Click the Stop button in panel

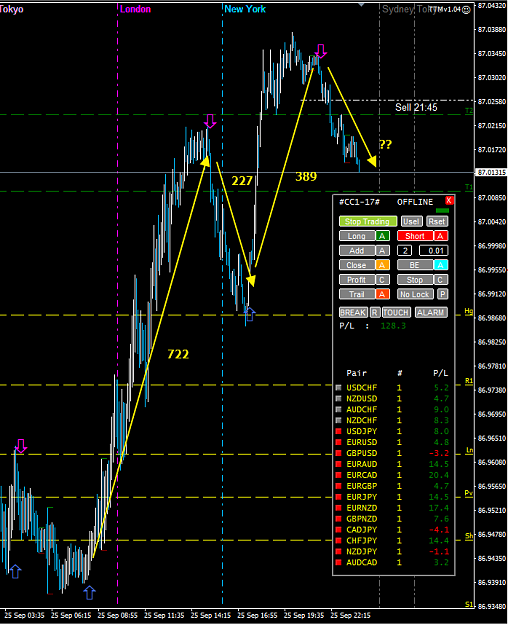[415, 280]
